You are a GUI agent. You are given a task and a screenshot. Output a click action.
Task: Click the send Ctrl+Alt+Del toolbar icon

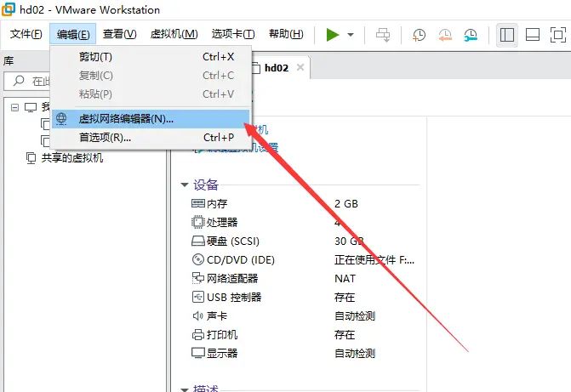click(383, 35)
